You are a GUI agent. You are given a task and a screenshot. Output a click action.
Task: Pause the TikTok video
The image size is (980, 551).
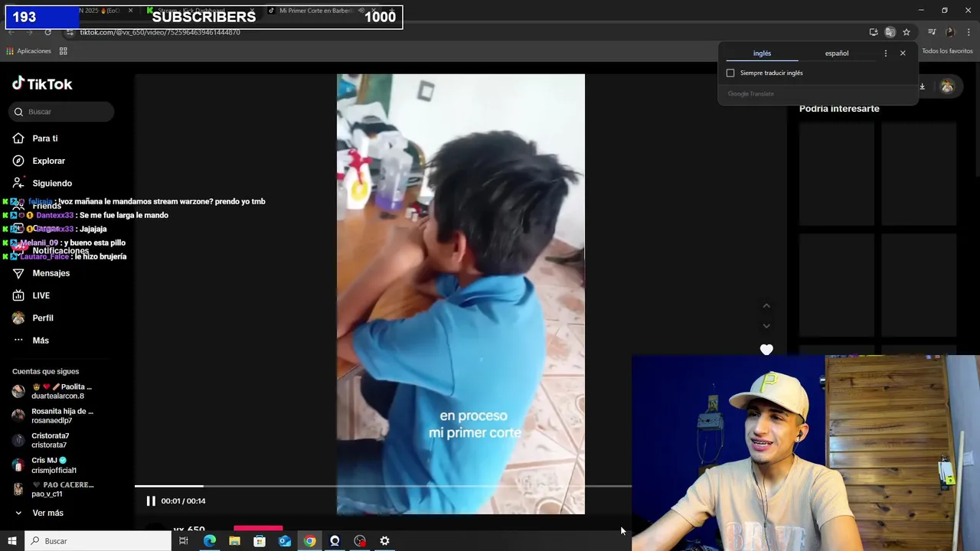[x=151, y=501]
